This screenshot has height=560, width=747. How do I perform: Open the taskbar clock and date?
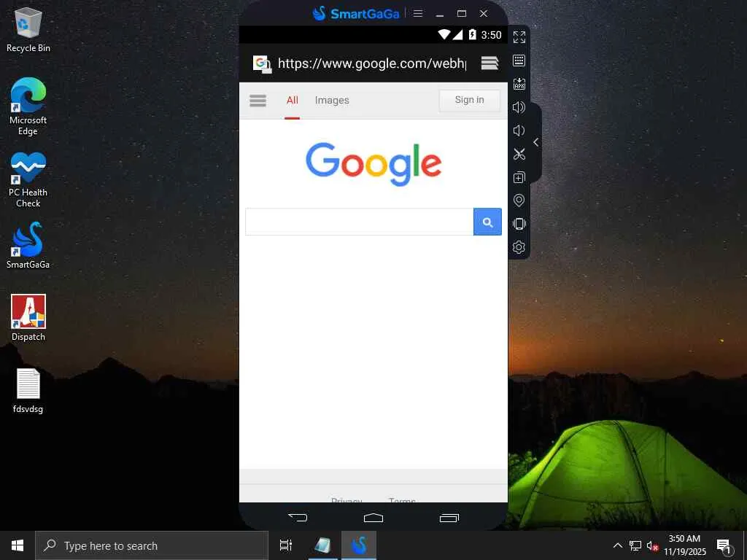coord(684,545)
